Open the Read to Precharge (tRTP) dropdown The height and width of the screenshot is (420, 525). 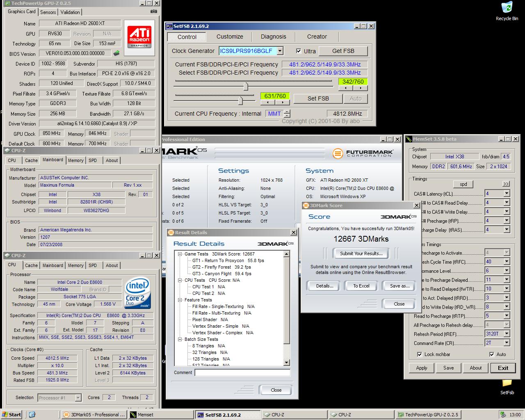click(507, 316)
